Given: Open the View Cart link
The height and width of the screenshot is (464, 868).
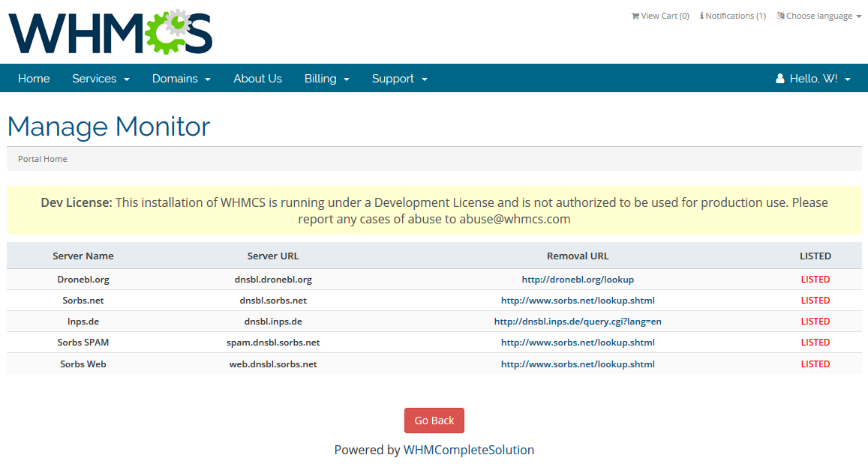Looking at the screenshot, I should coord(660,16).
